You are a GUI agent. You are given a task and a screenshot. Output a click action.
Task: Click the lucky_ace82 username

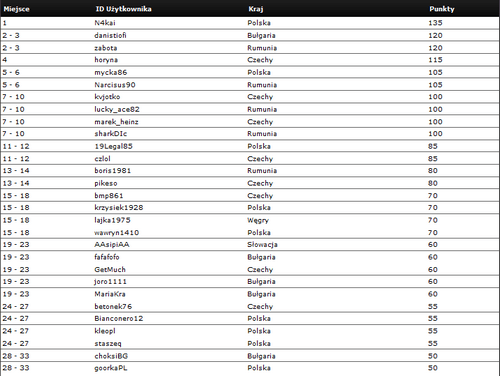(x=117, y=109)
